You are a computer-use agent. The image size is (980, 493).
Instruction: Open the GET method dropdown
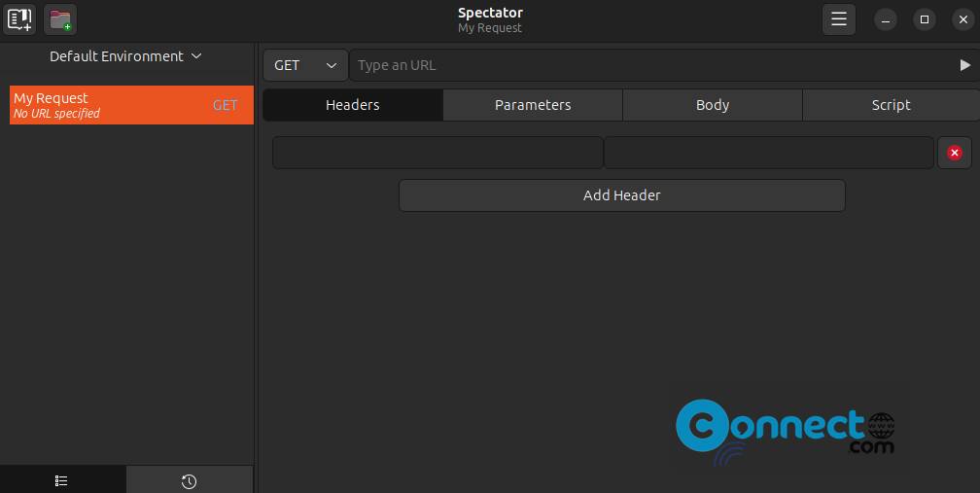click(x=305, y=65)
